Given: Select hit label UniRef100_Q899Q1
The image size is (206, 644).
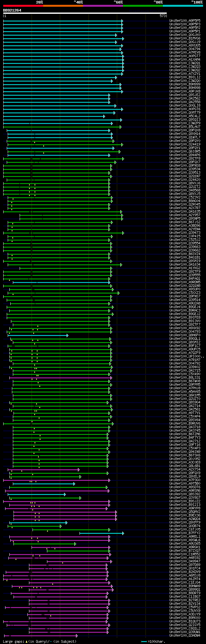Looking at the screenshot, I should (x=185, y=589).
